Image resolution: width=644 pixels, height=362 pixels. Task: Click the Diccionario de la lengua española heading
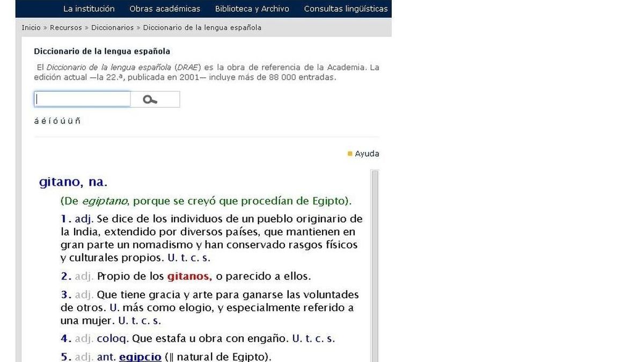(102, 51)
